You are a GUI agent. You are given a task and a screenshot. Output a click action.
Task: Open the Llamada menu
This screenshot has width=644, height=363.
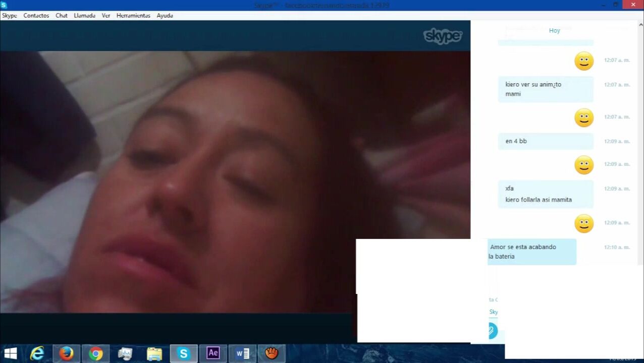pyautogui.click(x=84, y=16)
